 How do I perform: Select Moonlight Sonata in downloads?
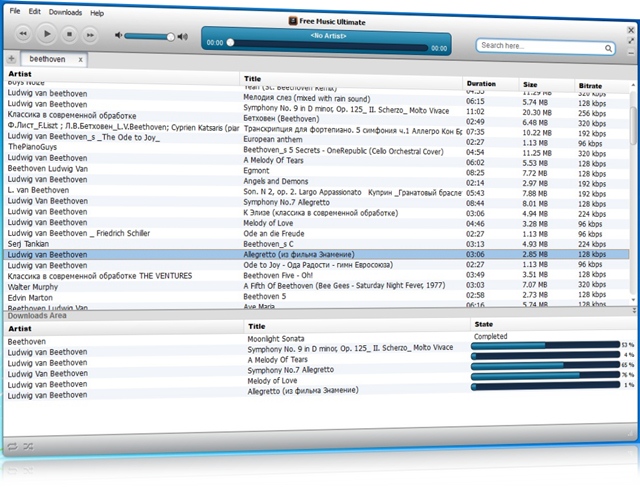(x=276, y=339)
